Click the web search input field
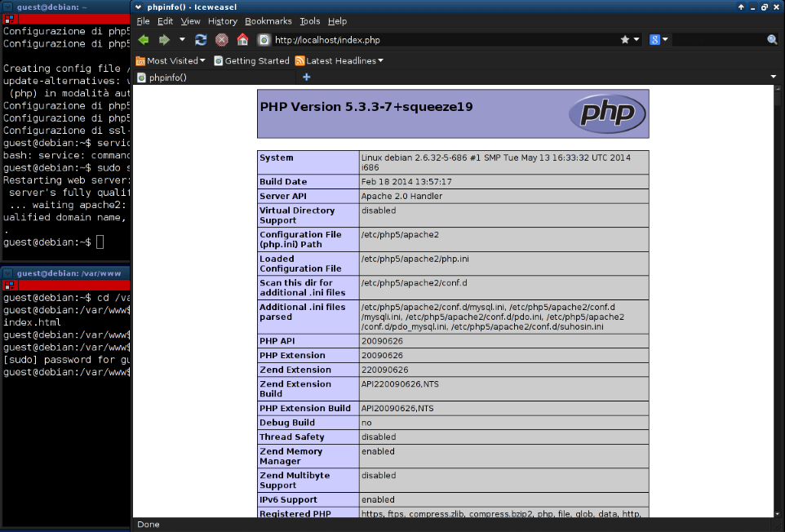 click(x=718, y=39)
